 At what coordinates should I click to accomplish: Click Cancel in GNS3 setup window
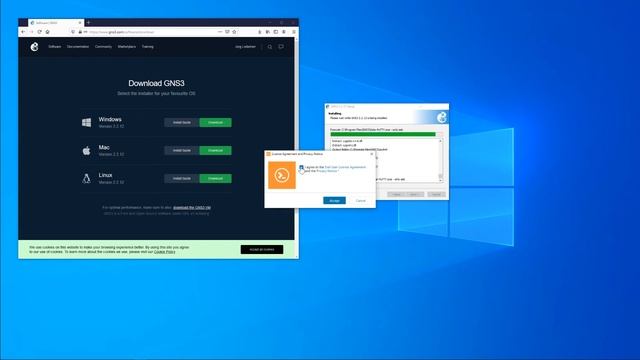pos(436,194)
